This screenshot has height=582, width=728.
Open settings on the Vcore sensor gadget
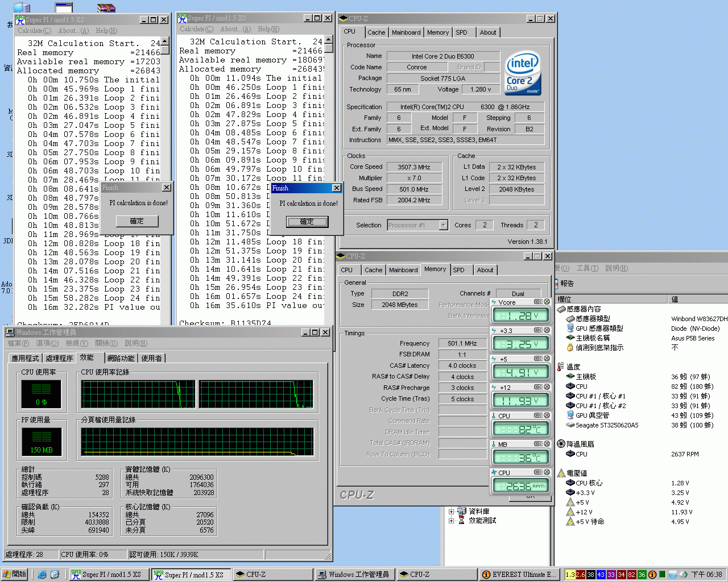[537, 302]
